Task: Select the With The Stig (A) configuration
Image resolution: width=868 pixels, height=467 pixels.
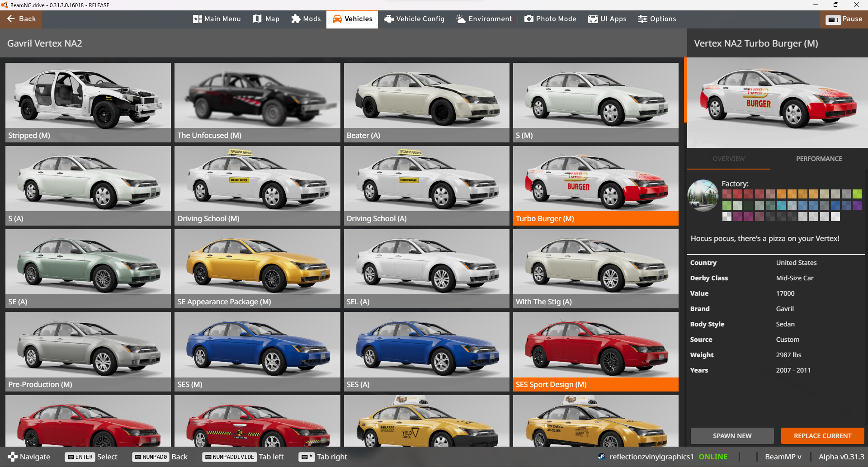Action: point(596,269)
